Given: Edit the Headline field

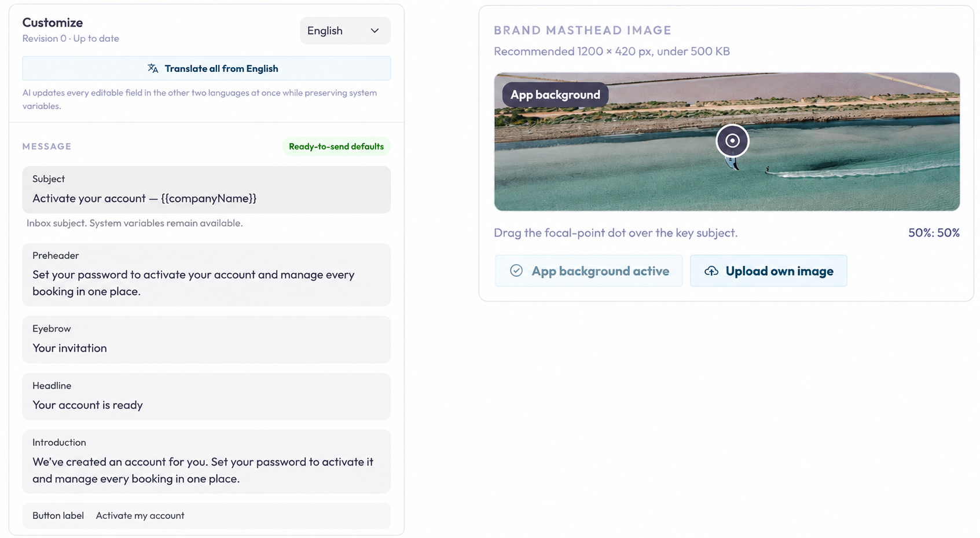Looking at the screenshot, I should tap(207, 397).
